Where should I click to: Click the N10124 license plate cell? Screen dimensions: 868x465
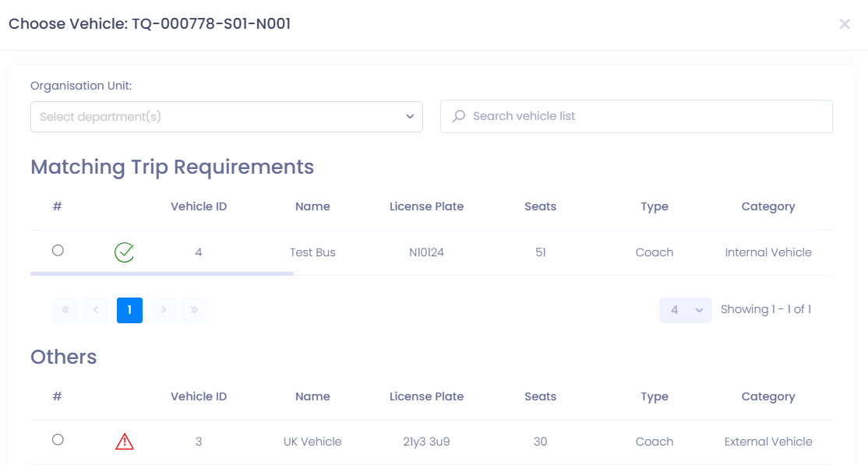click(x=426, y=252)
